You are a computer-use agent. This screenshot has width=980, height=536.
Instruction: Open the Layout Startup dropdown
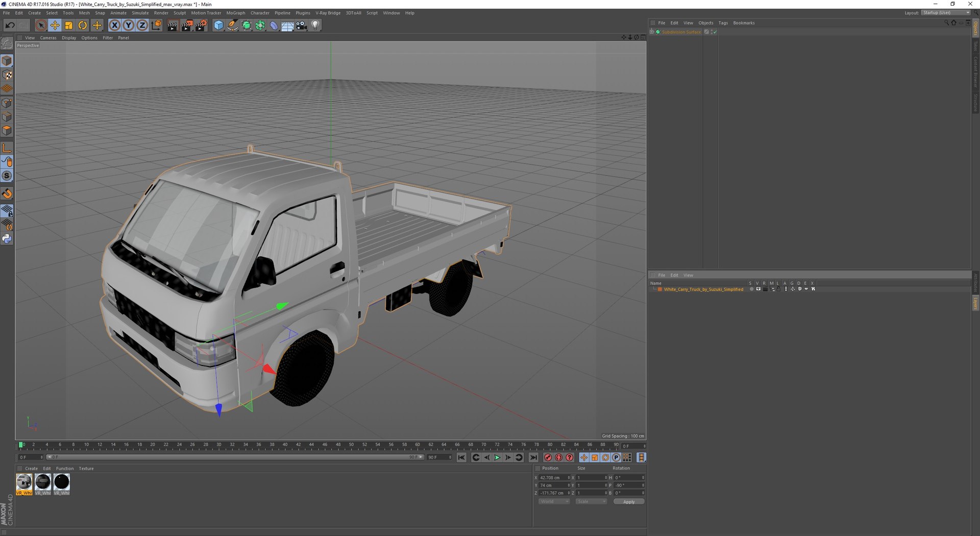[946, 13]
